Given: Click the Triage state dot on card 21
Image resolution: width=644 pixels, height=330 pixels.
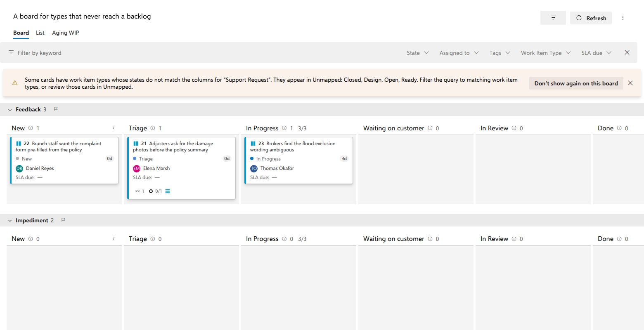Looking at the screenshot, I should point(135,158).
